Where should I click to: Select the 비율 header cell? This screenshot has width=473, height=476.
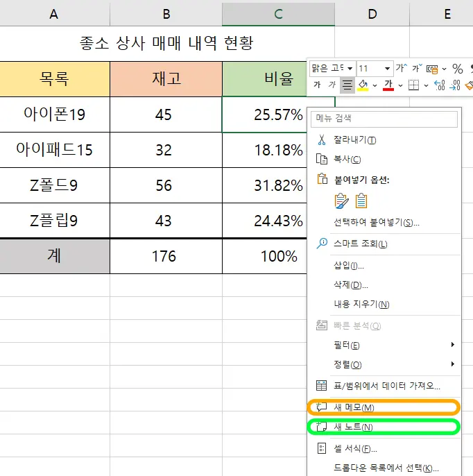point(264,79)
